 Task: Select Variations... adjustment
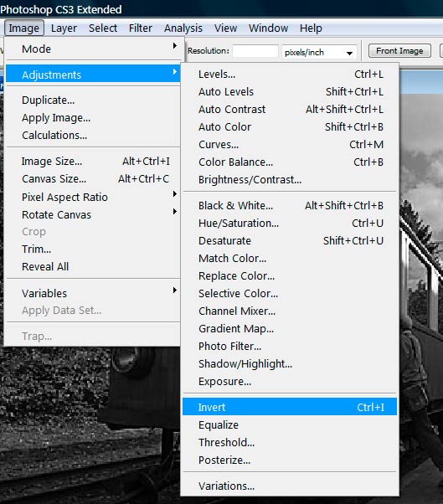pyautogui.click(x=290, y=486)
